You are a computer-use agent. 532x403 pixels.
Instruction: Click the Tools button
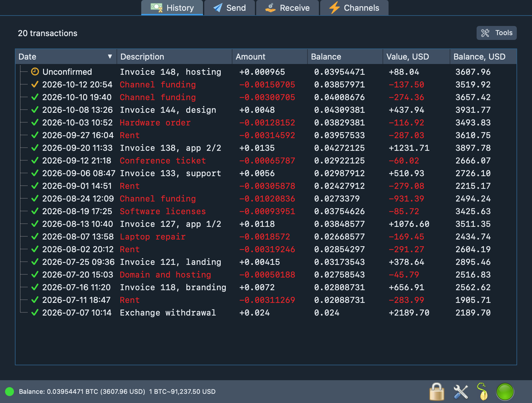click(x=497, y=33)
